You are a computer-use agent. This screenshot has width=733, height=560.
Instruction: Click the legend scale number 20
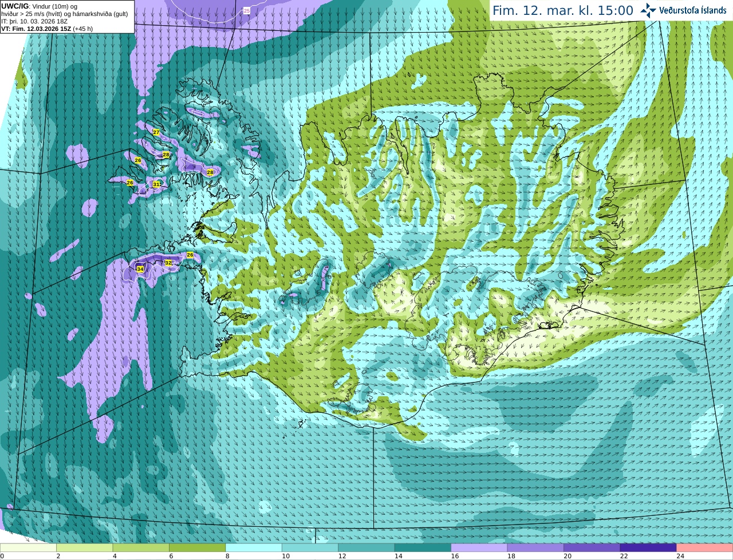point(568,555)
